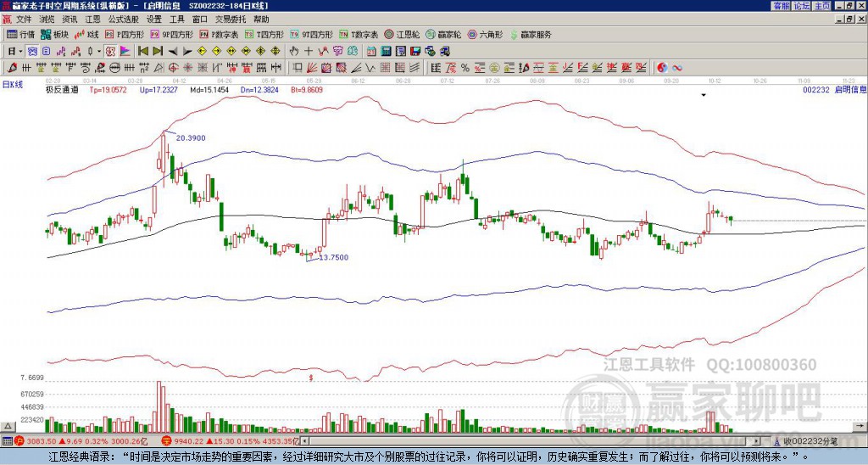Open 赢家服务 with the dollar icon
The image size is (868, 465).
[x=530, y=34]
